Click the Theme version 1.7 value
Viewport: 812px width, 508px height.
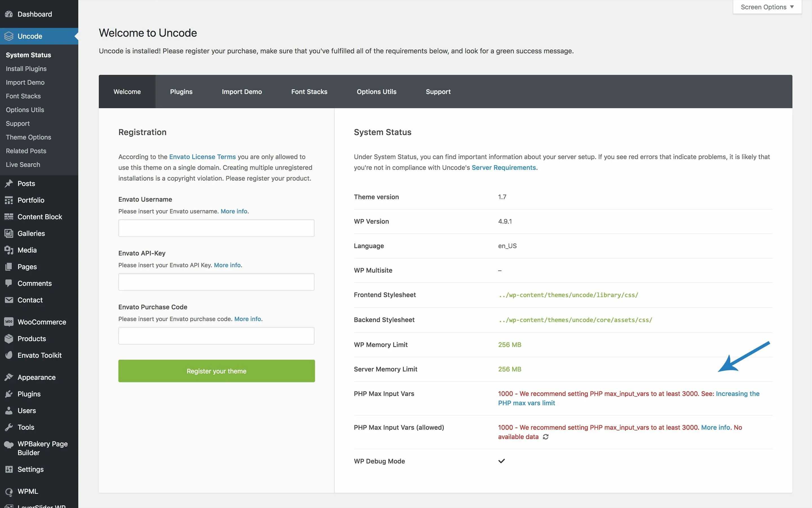(x=502, y=197)
